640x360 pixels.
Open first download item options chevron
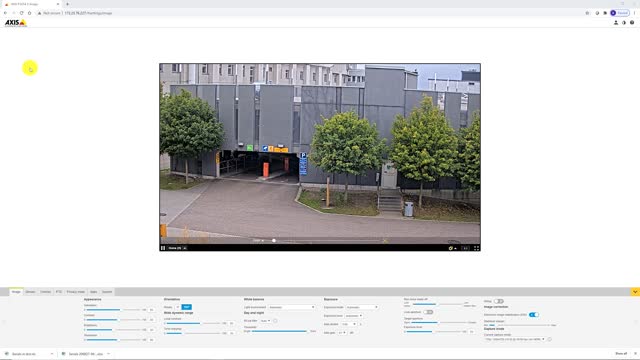point(52,354)
